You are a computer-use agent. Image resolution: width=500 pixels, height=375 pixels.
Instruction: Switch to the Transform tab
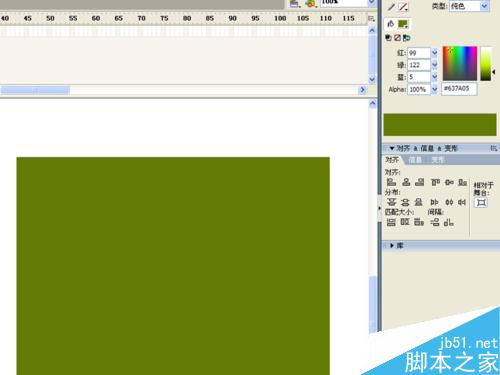[438, 160]
